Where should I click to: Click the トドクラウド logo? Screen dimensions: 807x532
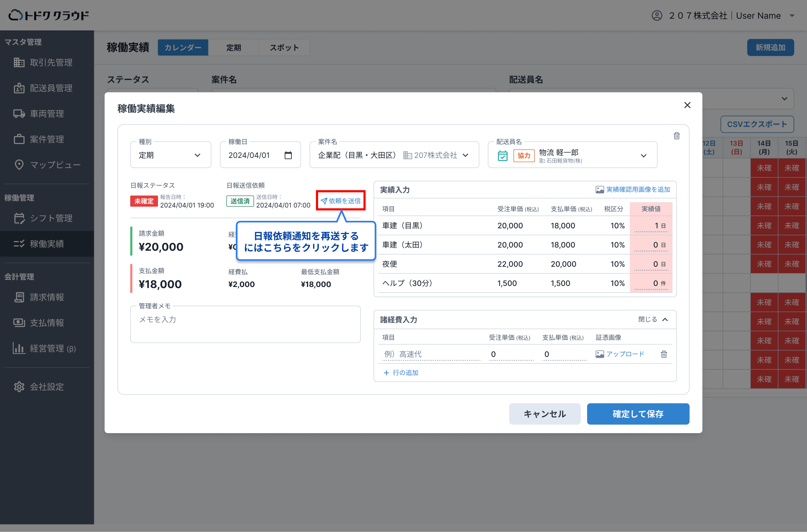click(49, 15)
